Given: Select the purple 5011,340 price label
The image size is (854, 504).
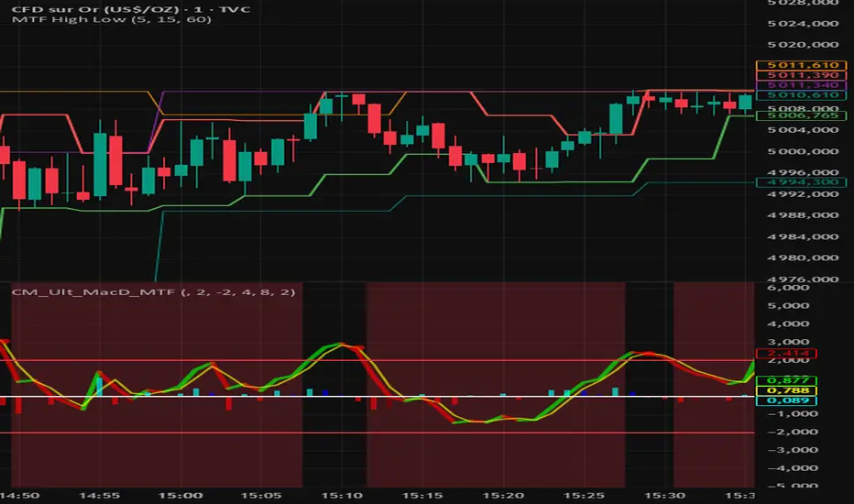Looking at the screenshot, I should (801, 85).
